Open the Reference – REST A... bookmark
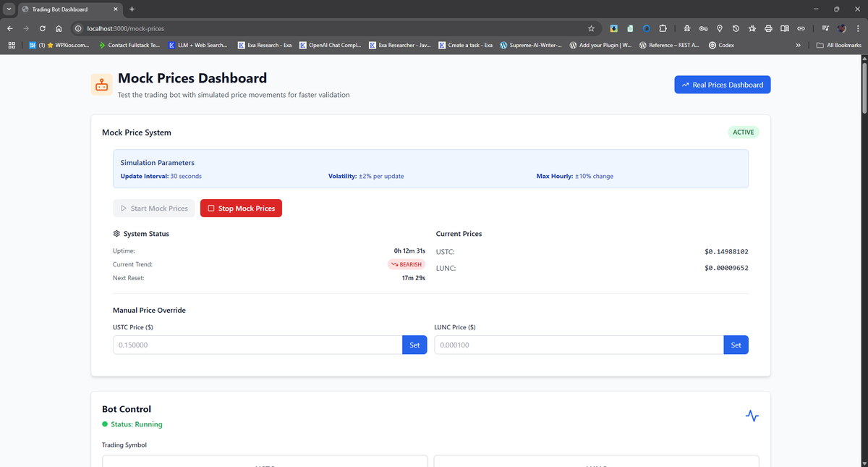 tap(670, 45)
